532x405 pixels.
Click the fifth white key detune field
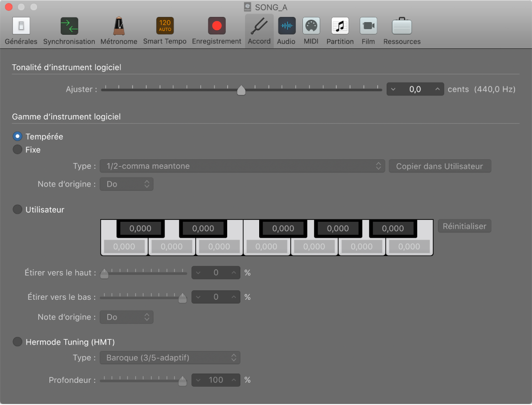[x=314, y=247]
